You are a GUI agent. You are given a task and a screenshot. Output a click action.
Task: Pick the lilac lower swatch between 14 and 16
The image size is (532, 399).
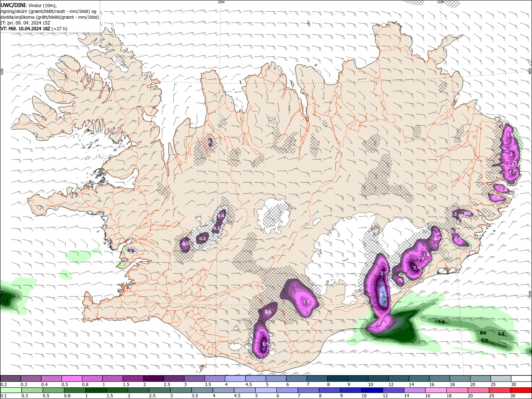pyautogui.click(x=415, y=390)
